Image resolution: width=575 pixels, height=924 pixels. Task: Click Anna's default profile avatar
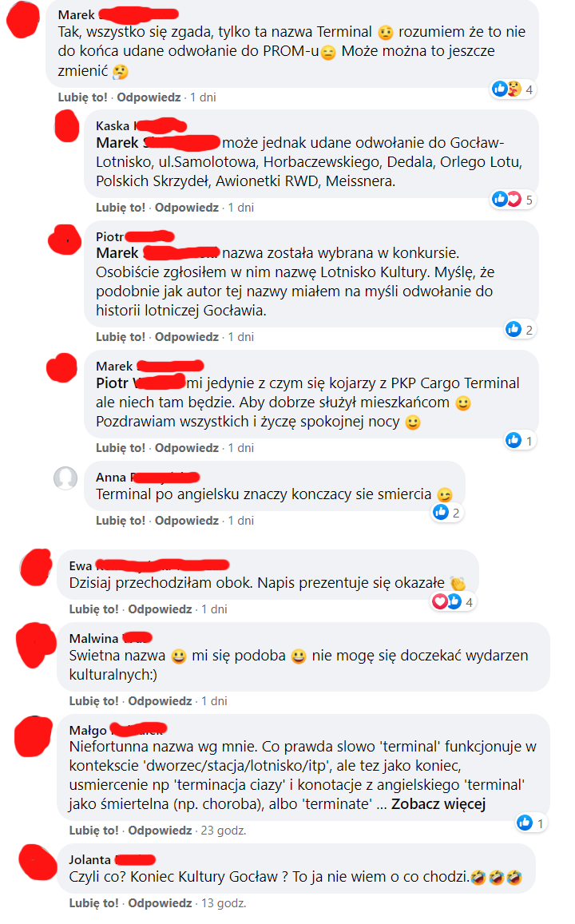tap(65, 478)
